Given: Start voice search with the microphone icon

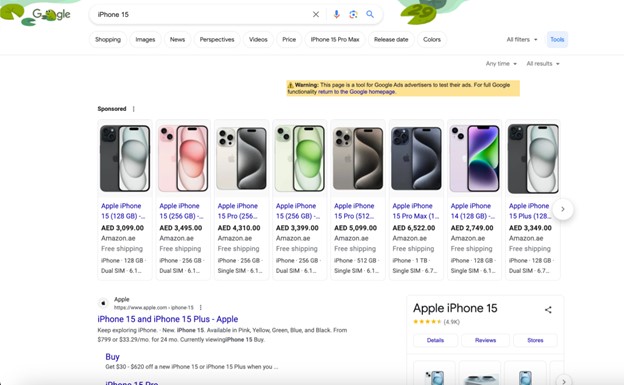Looking at the screenshot, I should pos(336,14).
